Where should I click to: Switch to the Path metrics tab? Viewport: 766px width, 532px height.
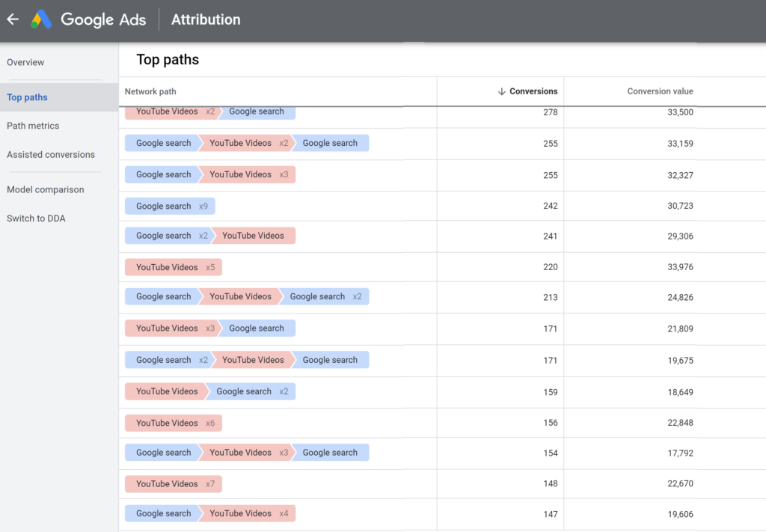coord(33,126)
